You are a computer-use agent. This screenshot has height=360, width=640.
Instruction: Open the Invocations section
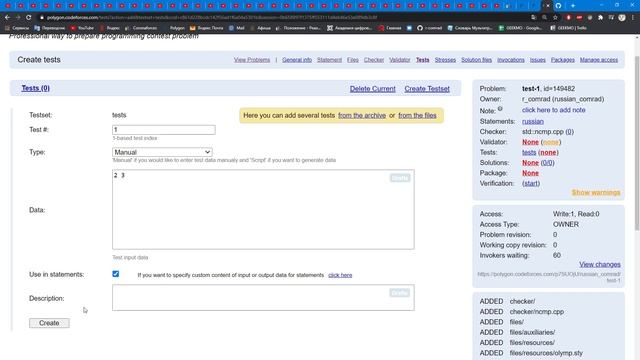[x=511, y=60]
